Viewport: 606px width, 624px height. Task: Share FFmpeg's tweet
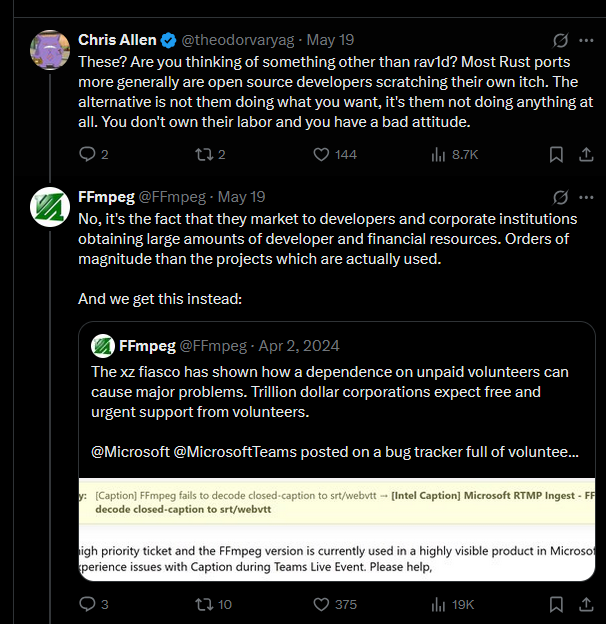pyautogui.click(x=586, y=604)
